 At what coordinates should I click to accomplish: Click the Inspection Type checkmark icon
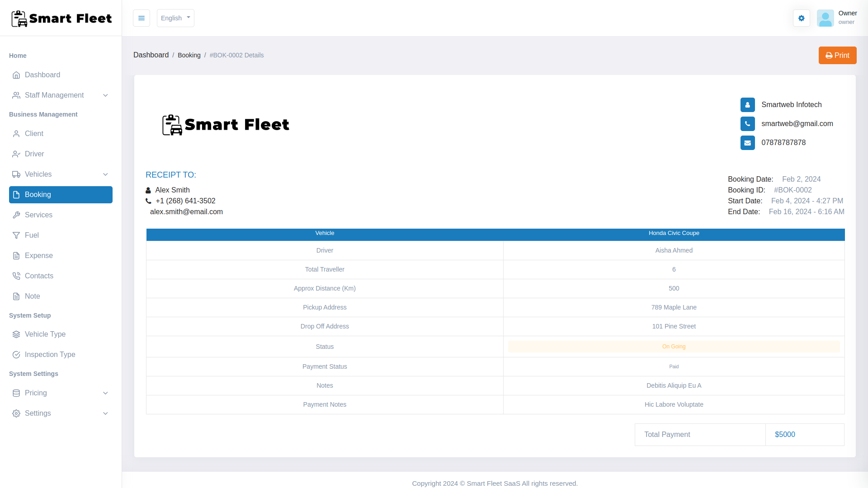coord(16,355)
